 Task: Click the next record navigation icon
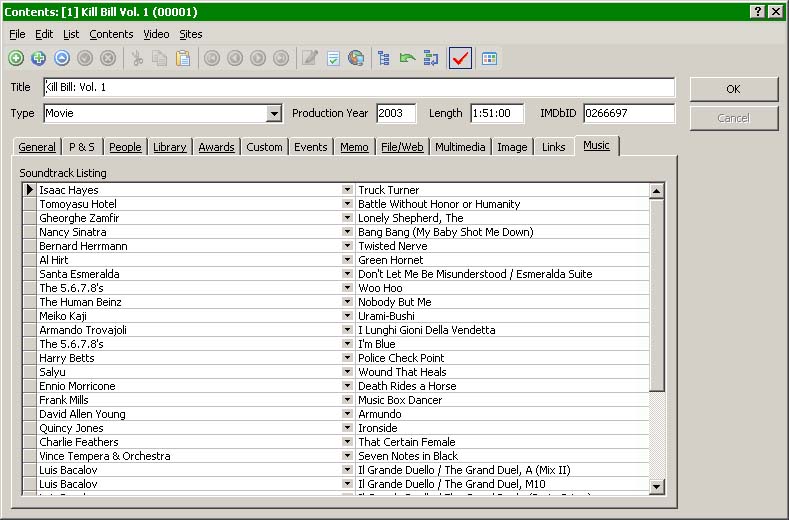coord(258,58)
